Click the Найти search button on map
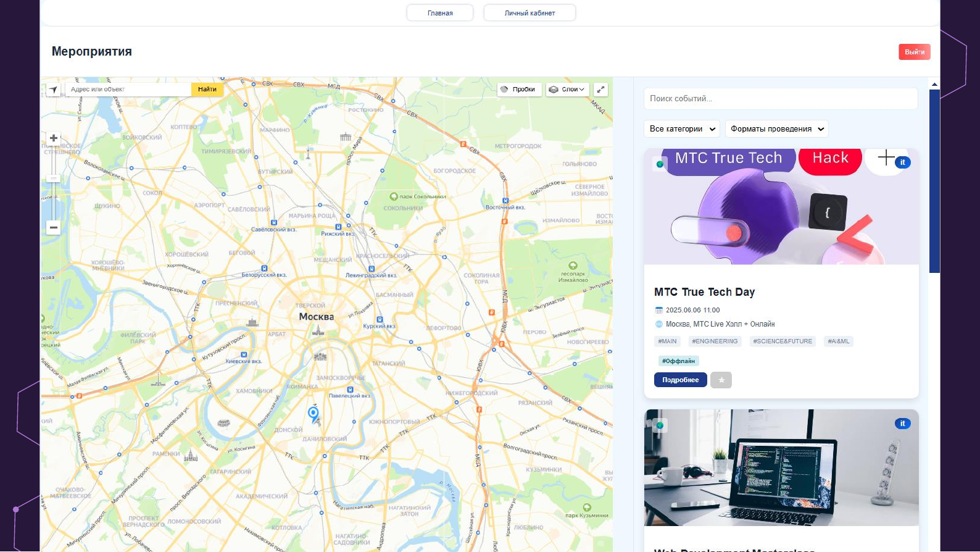 click(x=207, y=90)
